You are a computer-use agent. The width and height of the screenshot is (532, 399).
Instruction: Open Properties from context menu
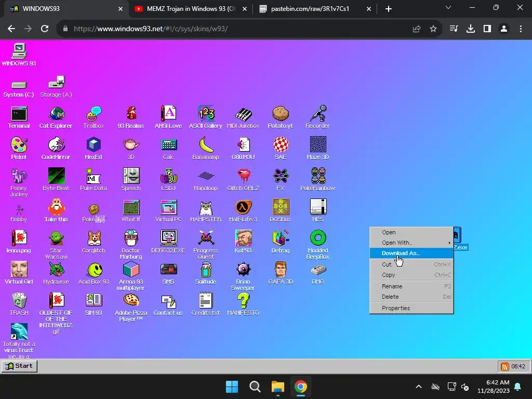(411, 308)
